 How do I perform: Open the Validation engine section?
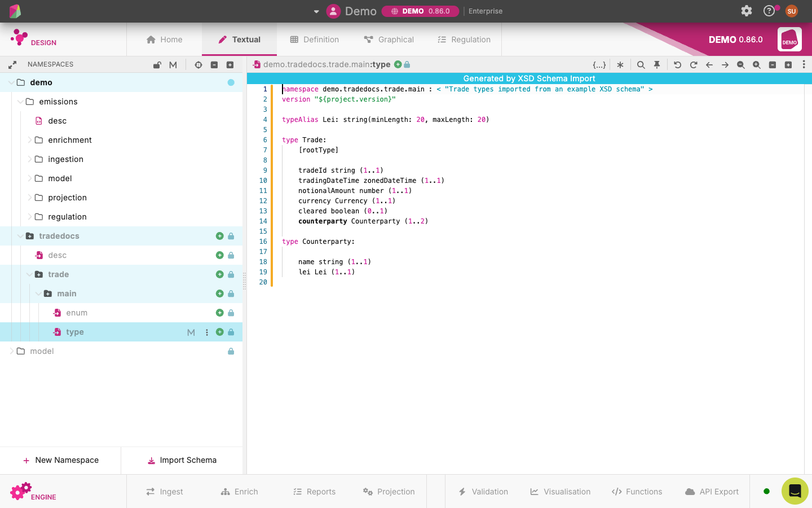coord(483,492)
